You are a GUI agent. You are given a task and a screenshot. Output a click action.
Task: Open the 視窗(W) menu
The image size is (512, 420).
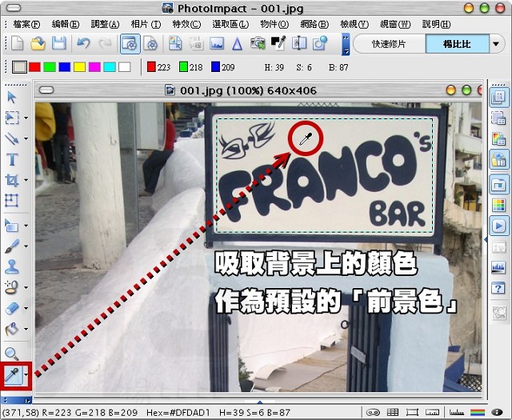[x=395, y=24]
